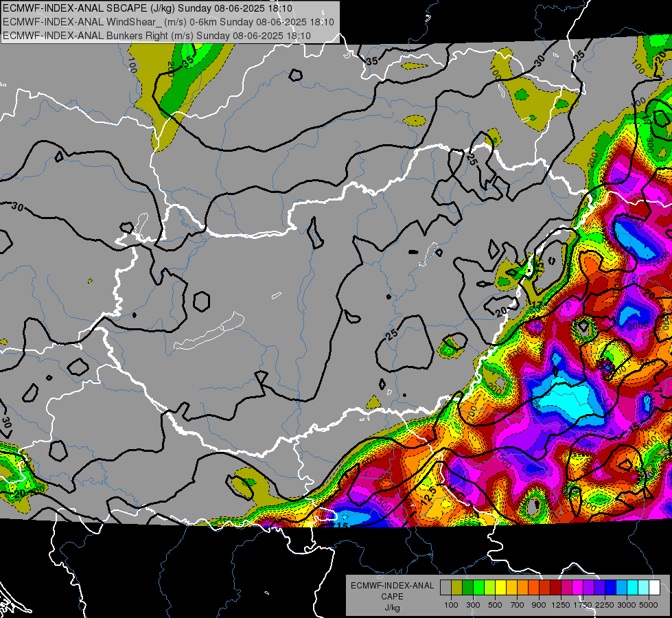Click the Bunkers Right header line
672x618 pixels.
point(157,36)
